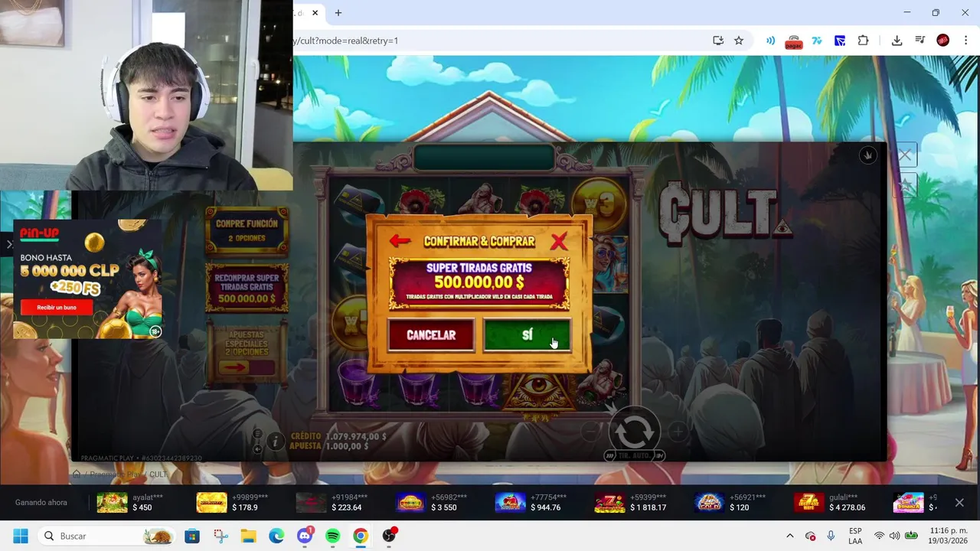Open a new Chrome tab

click(338, 13)
